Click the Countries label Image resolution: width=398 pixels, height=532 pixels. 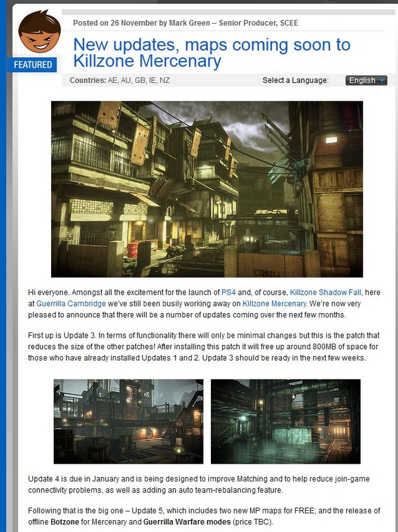88,80
